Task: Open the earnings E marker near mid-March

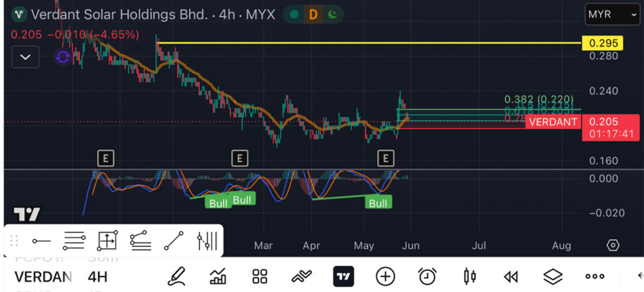Action: point(240,158)
